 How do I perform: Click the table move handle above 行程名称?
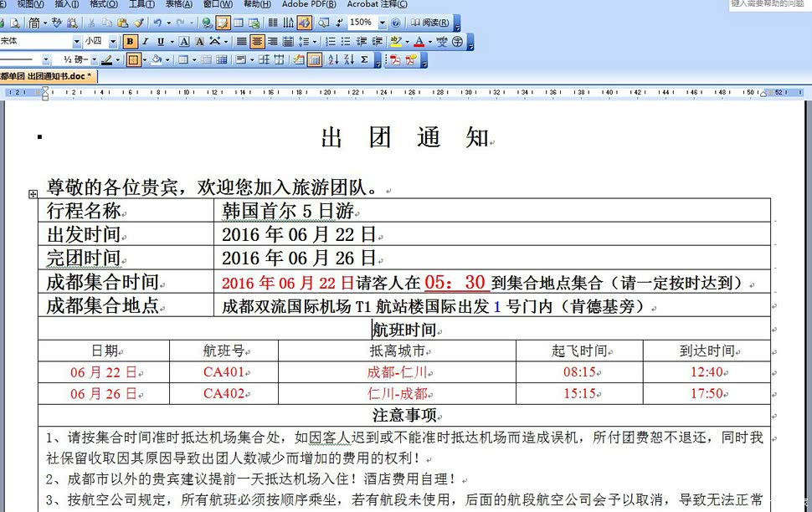[x=33, y=194]
